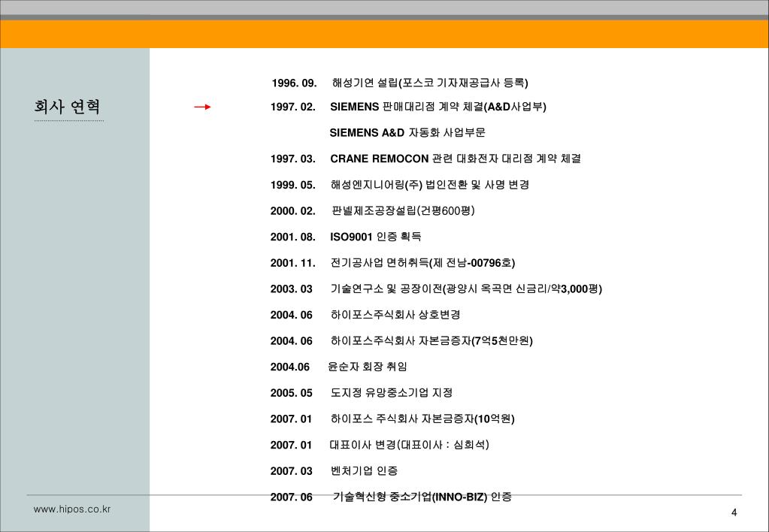
Task: Select the '벤처기업 인증' entry
Action: coord(364,470)
